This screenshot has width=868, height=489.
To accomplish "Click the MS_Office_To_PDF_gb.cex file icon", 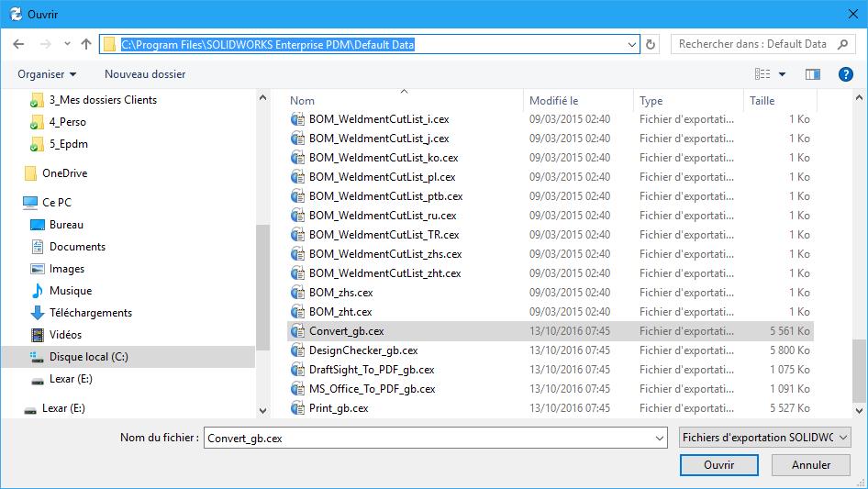I will (297, 389).
